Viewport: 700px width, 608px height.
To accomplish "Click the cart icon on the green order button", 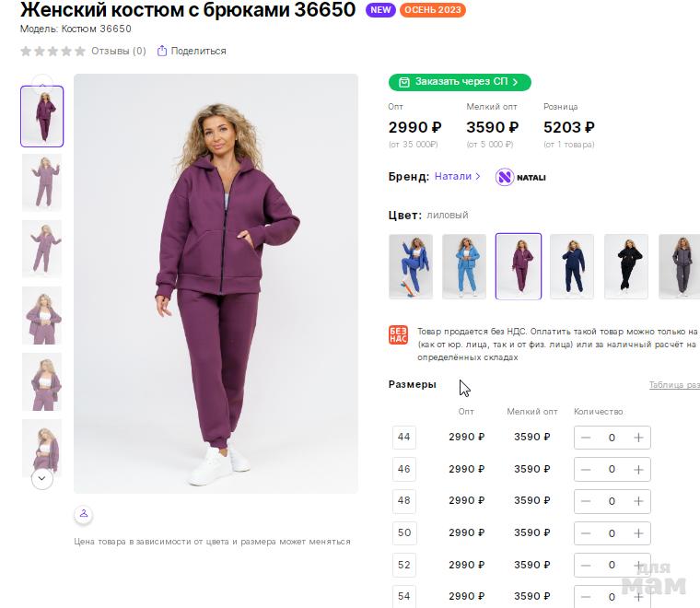I will coord(402,82).
